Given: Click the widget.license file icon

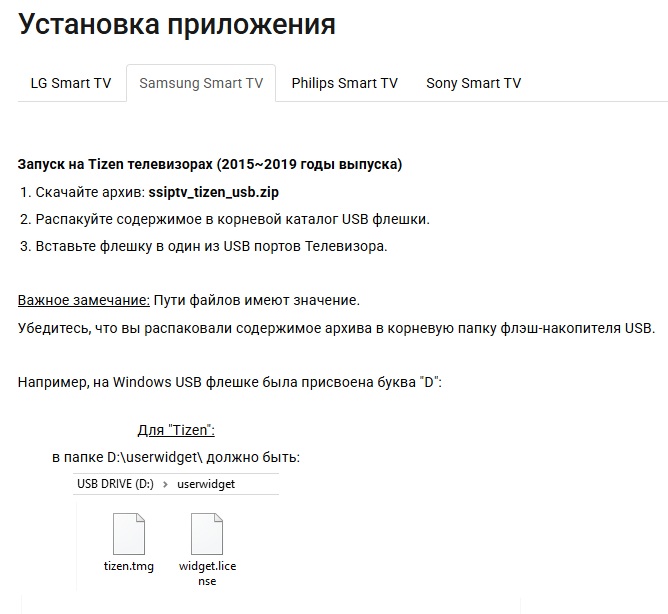Looking at the screenshot, I should 206,534.
